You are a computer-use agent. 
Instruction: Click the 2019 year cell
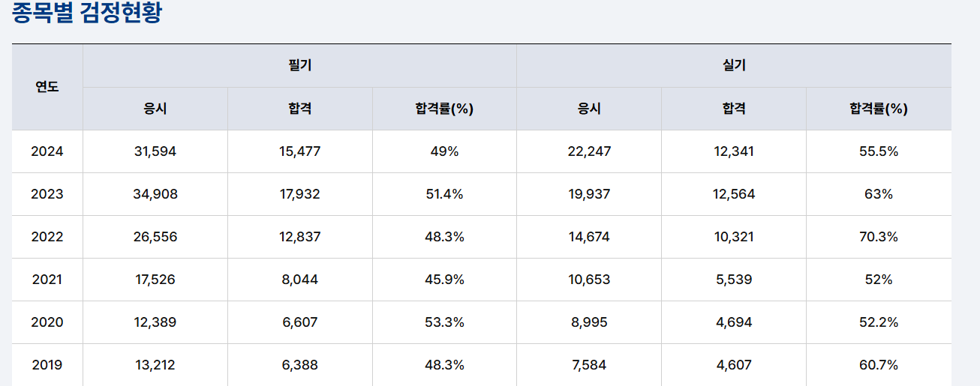click(47, 365)
